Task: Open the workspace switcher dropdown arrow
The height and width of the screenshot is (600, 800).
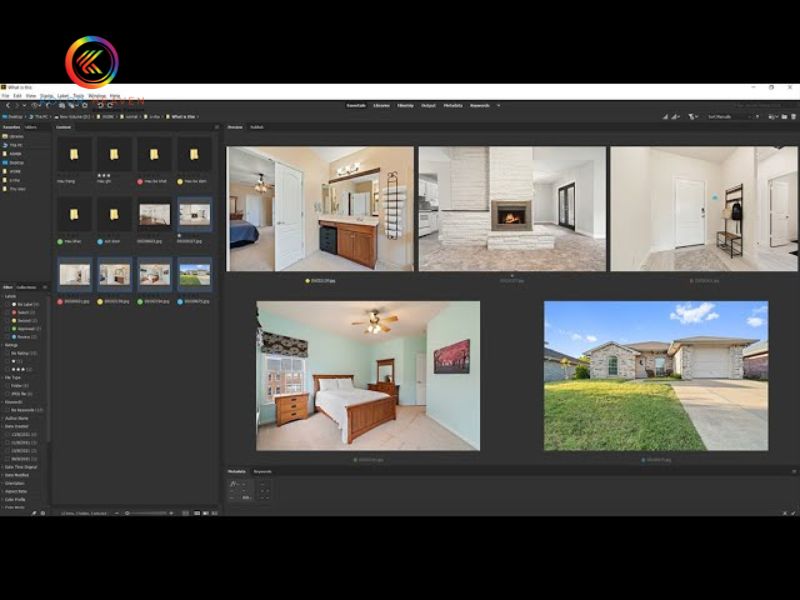Action: point(498,106)
